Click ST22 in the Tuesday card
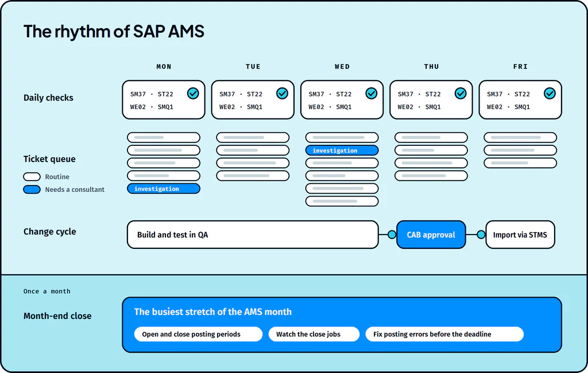 (254, 94)
